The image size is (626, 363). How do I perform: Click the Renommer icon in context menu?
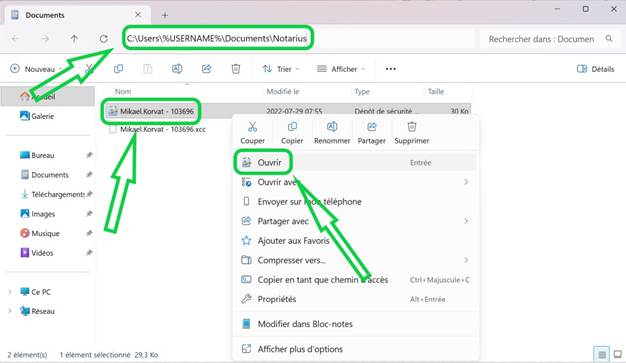tap(332, 127)
